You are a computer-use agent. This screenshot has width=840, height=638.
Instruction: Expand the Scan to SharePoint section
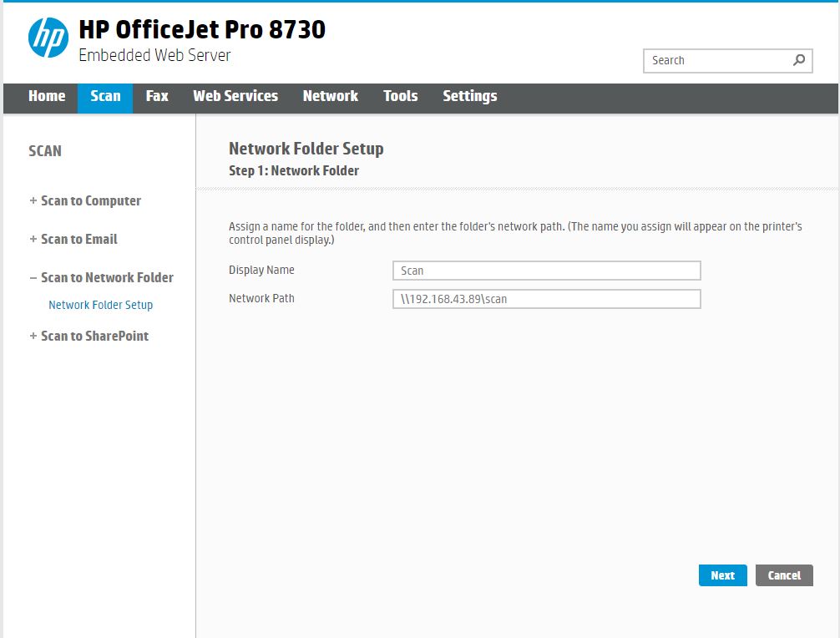click(x=94, y=336)
